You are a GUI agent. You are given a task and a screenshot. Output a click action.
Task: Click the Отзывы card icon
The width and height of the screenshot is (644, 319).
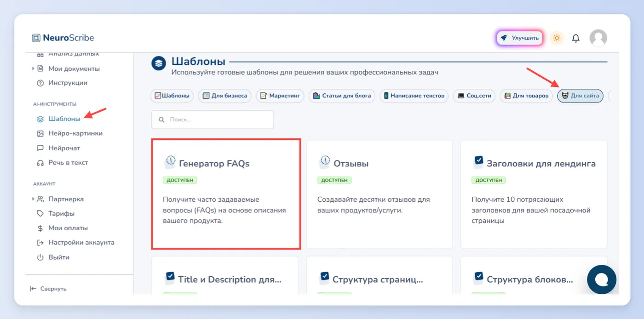tap(324, 162)
